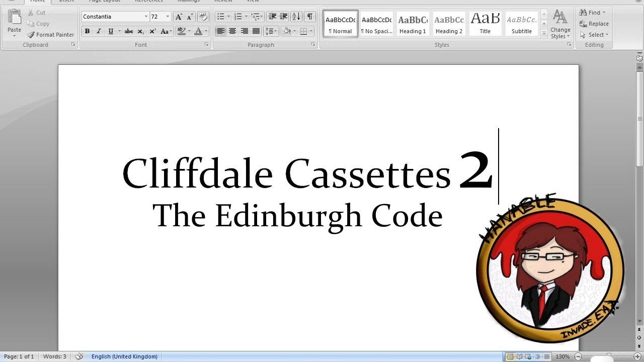Click the 130% zoom level
Viewport: 644px width, 362px height.
[x=562, y=356]
